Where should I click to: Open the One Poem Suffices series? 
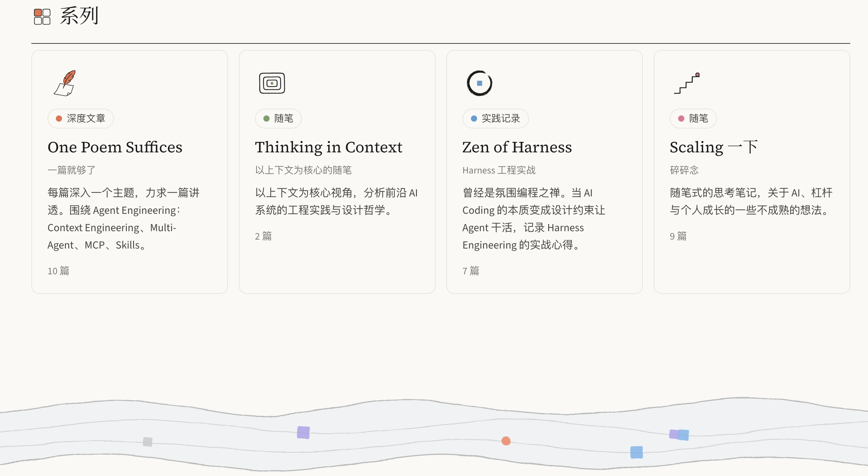tap(115, 147)
